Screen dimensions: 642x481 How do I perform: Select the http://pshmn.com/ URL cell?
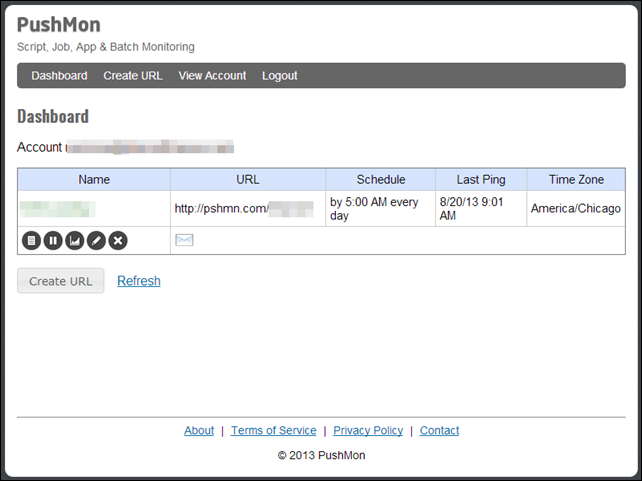tap(248, 209)
